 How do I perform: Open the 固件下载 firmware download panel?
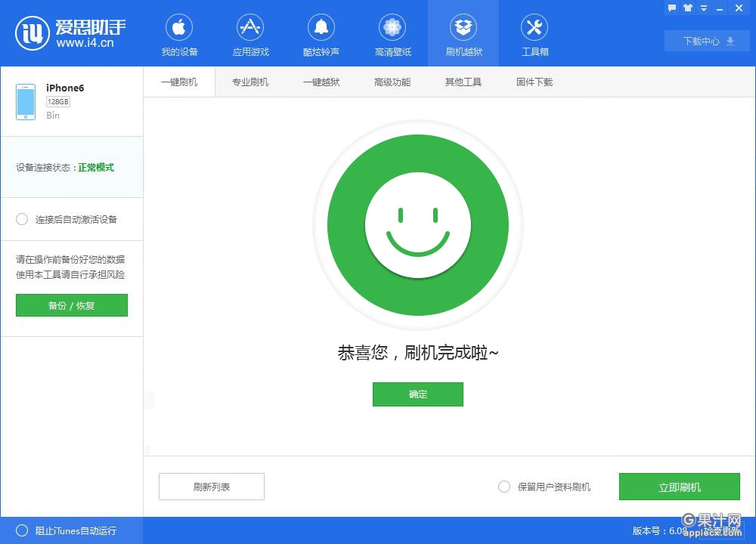click(534, 82)
